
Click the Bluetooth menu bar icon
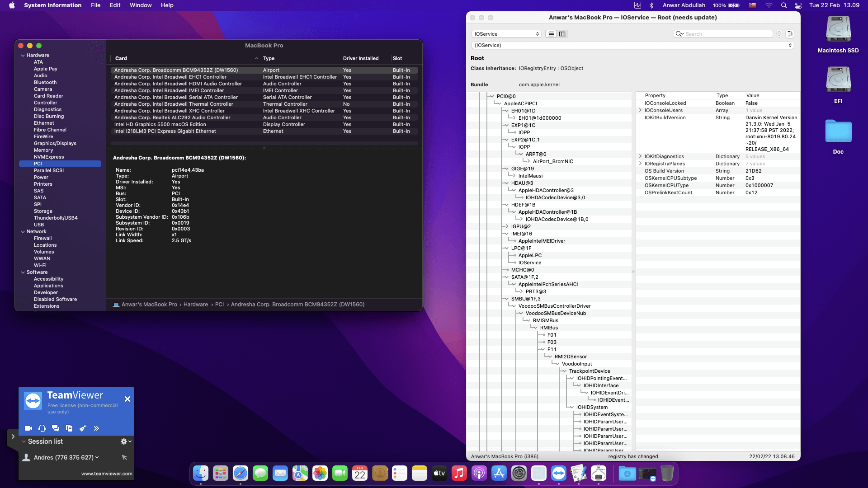[651, 5]
